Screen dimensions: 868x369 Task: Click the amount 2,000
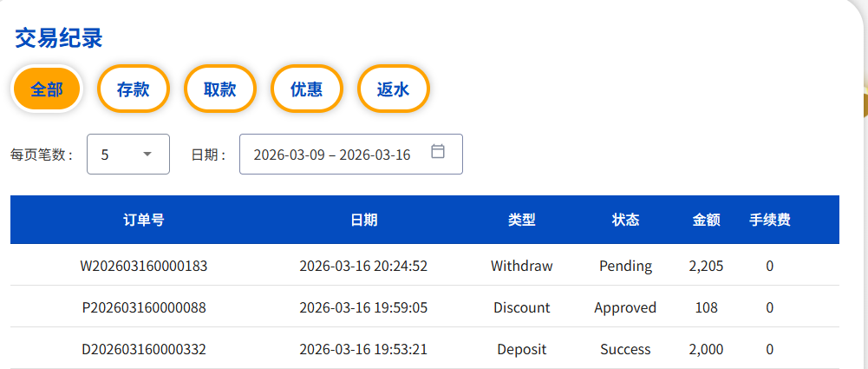[707, 350]
